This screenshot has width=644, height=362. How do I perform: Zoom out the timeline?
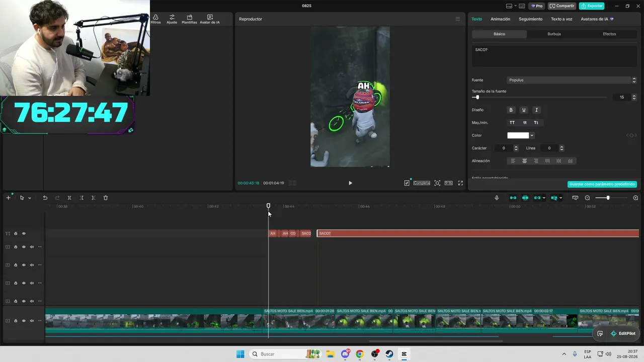point(587,198)
